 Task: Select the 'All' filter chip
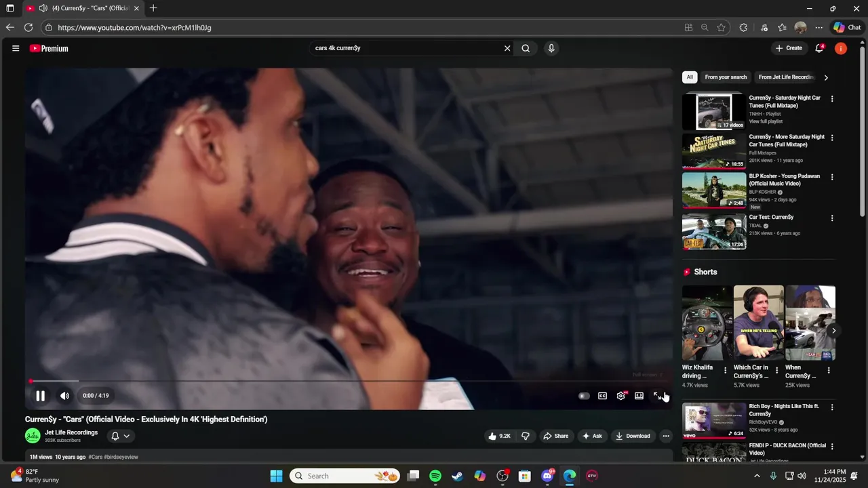[690, 77]
